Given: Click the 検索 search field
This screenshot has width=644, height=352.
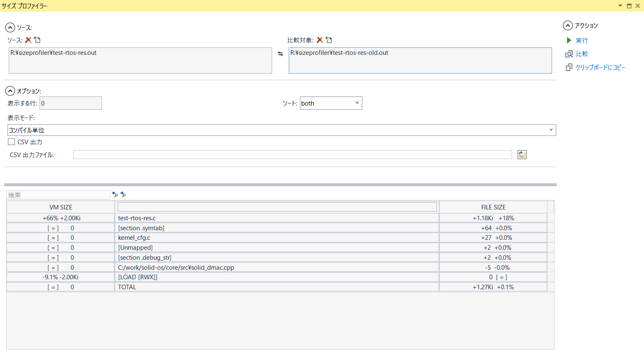Looking at the screenshot, I should [58, 195].
